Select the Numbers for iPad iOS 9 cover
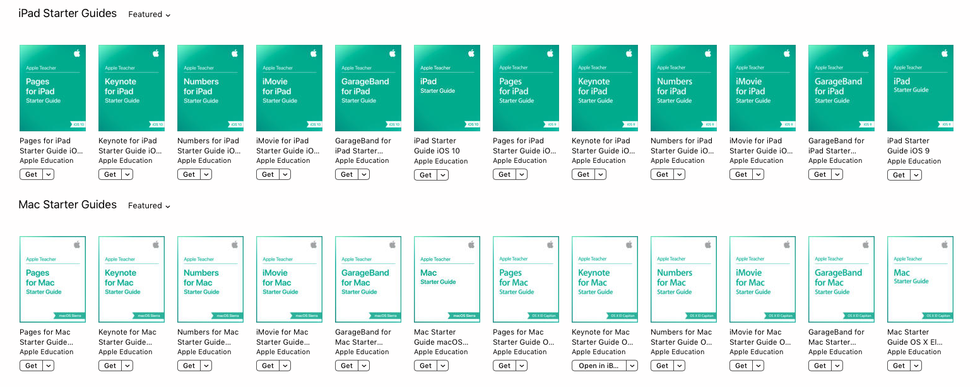 point(683,88)
